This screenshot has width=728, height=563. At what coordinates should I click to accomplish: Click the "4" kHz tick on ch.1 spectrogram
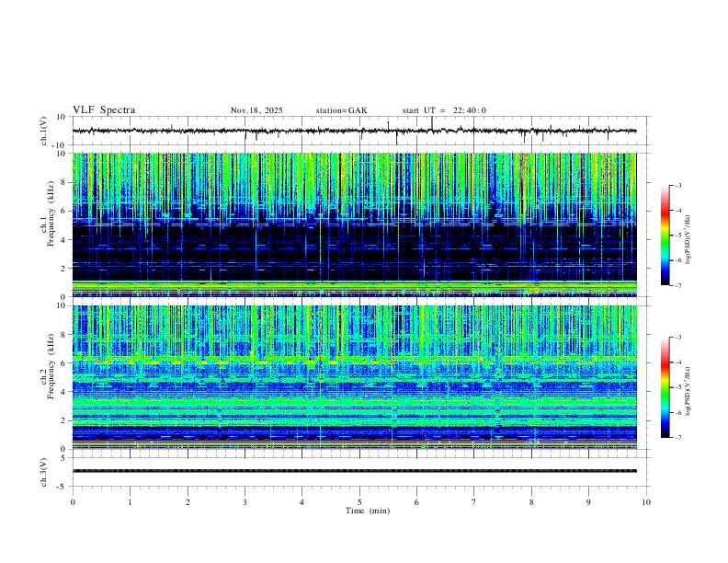coord(63,240)
